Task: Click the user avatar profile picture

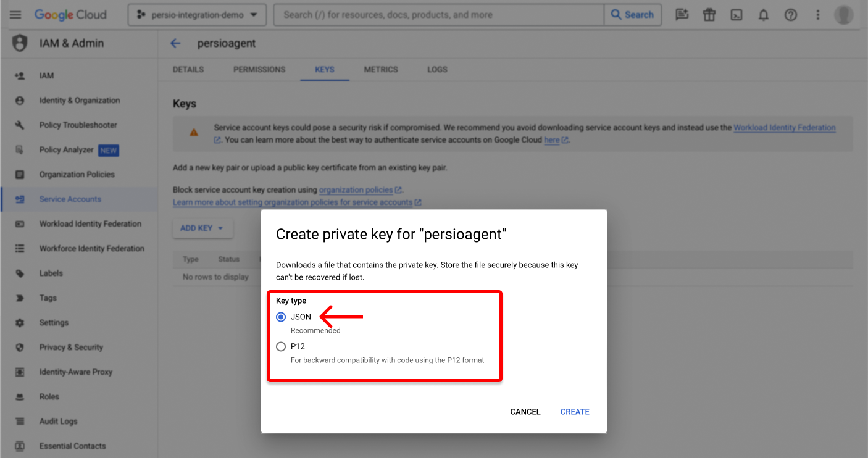Action: click(x=843, y=15)
